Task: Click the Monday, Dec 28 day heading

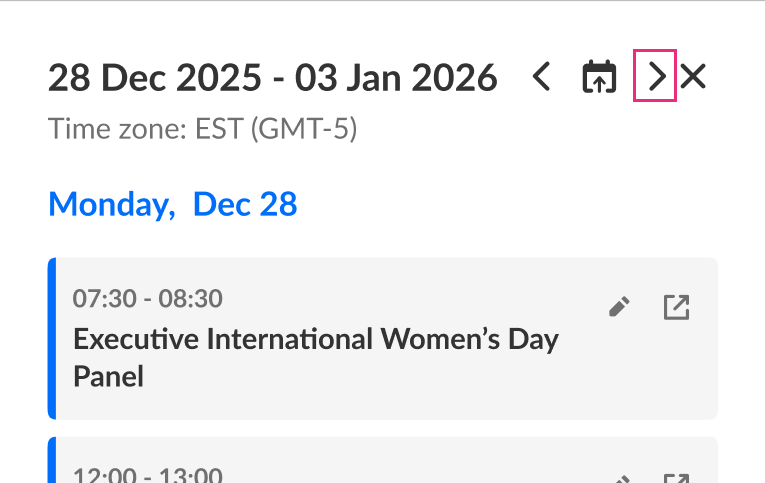Action: tap(173, 204)
